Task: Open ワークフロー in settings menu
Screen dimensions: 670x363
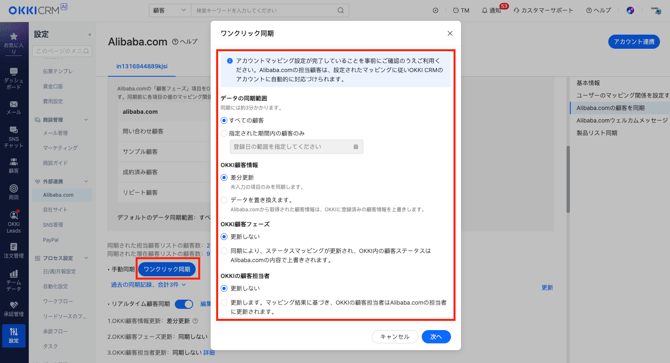Action: [58, 302]
